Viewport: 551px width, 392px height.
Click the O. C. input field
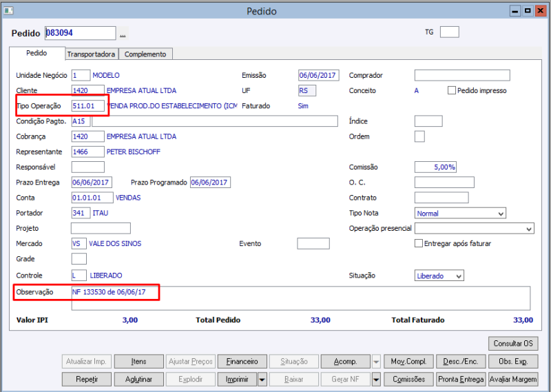[444, 183]
